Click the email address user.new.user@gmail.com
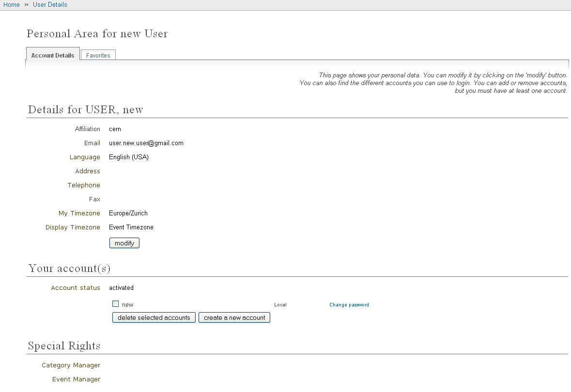 (146, 143)
